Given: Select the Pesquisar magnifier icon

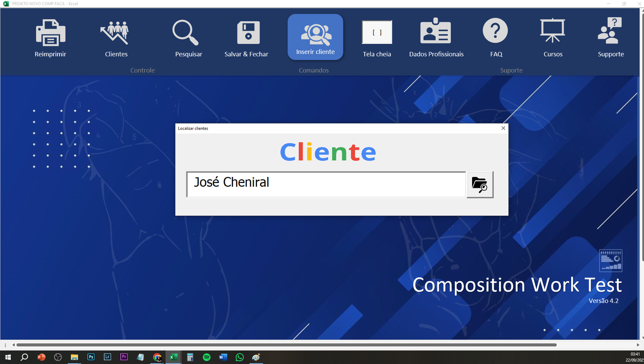Looking at the screenshot, I should pyautogui.click(x=186, y=33).
